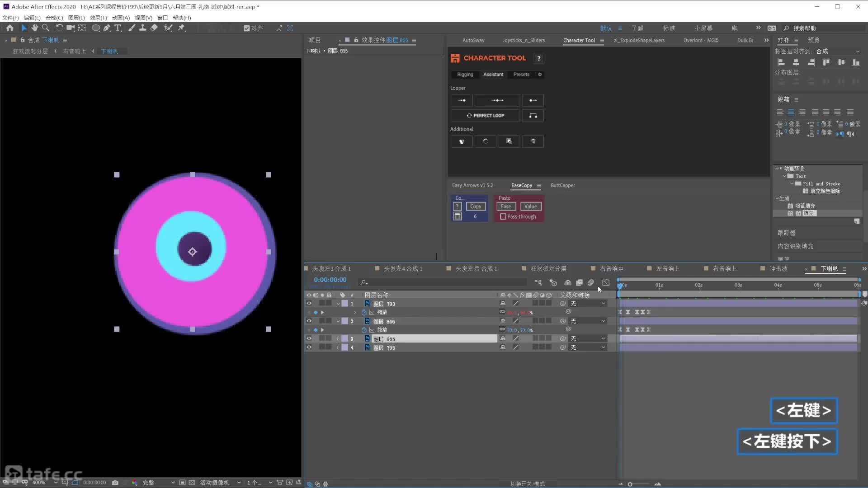Open parent dropdown for 图层 865
868x488 pixels.
(x=588, y=339)
